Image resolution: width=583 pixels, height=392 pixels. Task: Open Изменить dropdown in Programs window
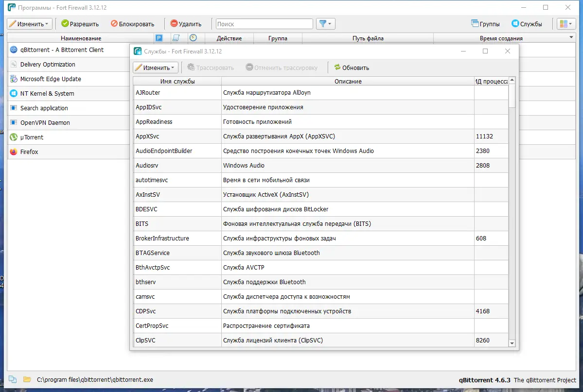(29, 24)
